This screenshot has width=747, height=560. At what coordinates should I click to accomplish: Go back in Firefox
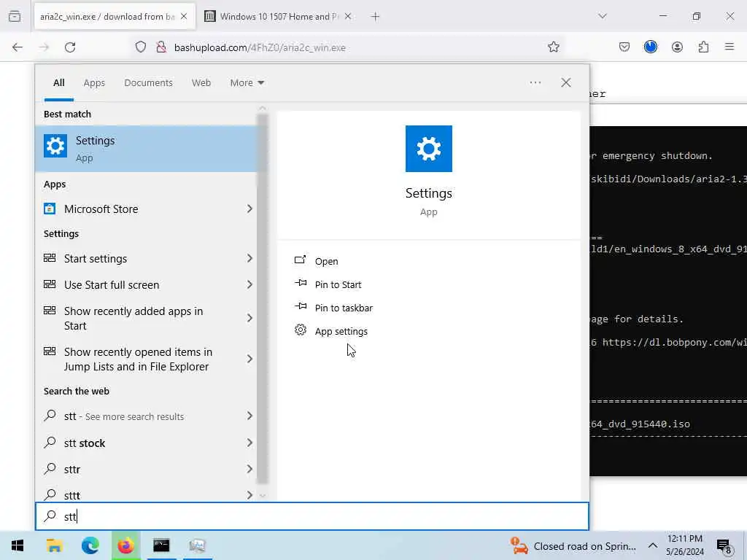coord(18,47)
